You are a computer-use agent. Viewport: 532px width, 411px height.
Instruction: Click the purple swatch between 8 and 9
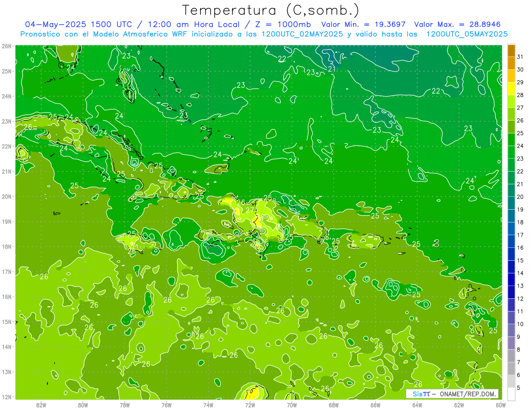pyautogui.click(x=511, y=343)
